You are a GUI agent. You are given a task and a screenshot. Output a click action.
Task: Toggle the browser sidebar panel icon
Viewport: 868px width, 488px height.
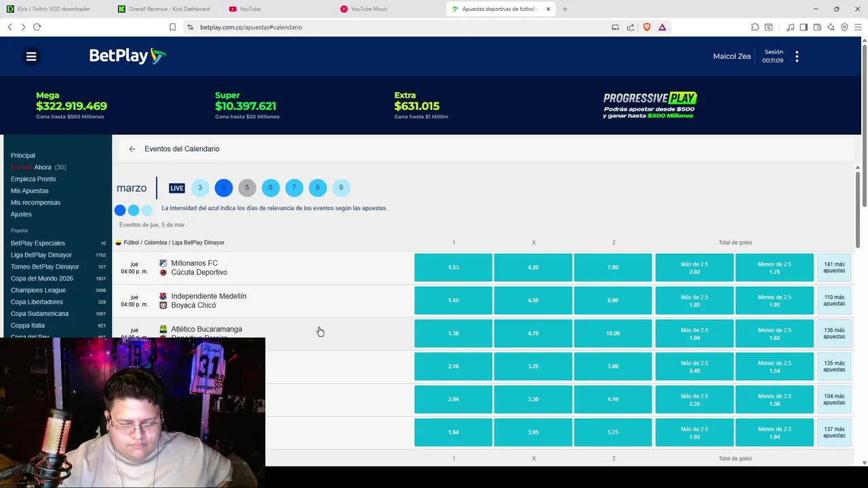804,27
